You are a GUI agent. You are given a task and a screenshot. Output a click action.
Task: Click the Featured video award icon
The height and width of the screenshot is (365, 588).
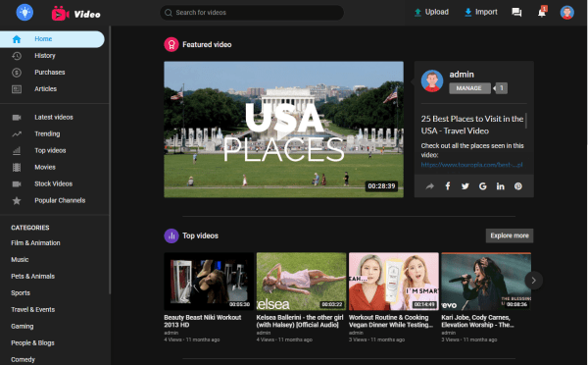tap(171, 45)
